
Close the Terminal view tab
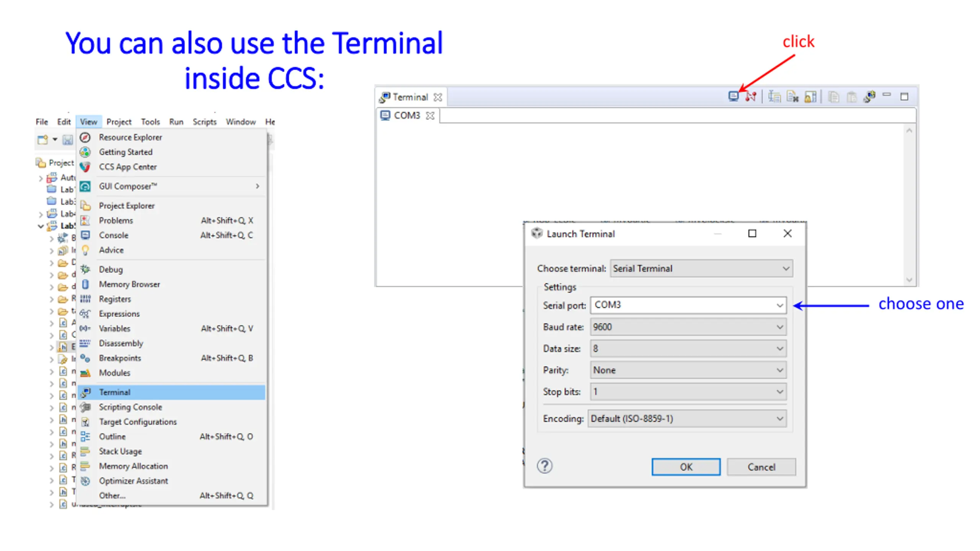click(438, 98)
